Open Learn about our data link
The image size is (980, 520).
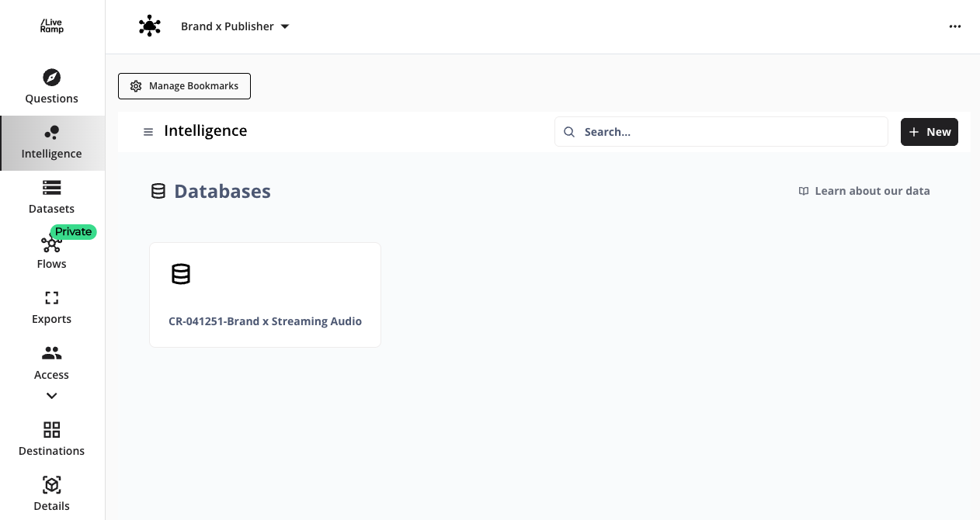coord(864,191)
